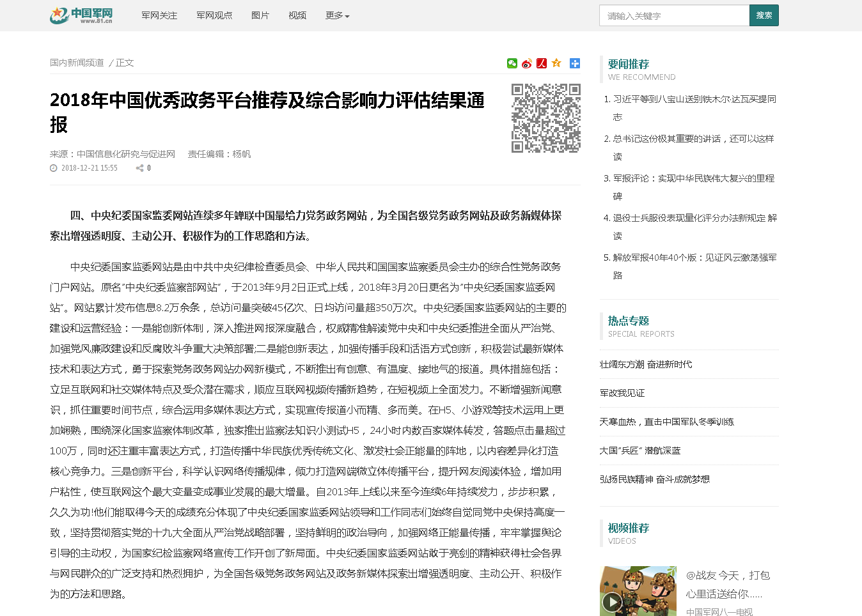
Task: Focus the keyword search input field
Action: 674,16
